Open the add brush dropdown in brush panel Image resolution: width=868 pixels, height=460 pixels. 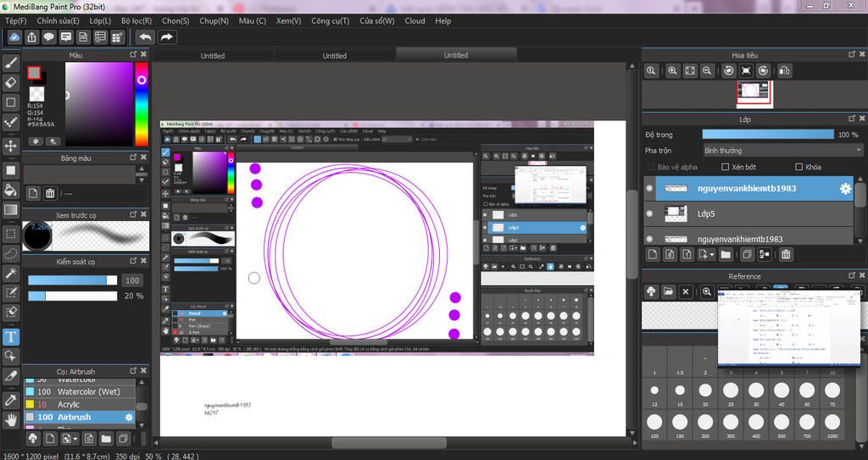(75, 439)
